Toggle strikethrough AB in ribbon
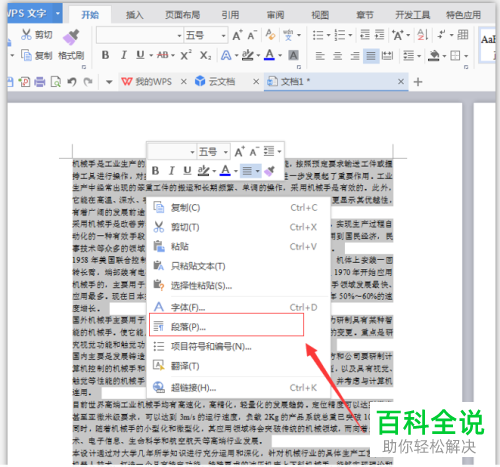 (x=162, y=55)
